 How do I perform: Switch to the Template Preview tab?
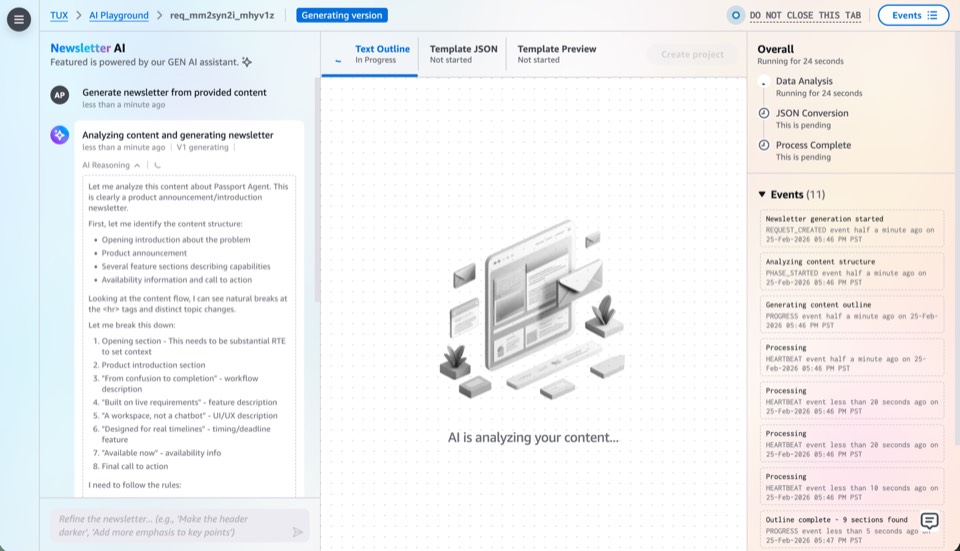pos(557,54)
